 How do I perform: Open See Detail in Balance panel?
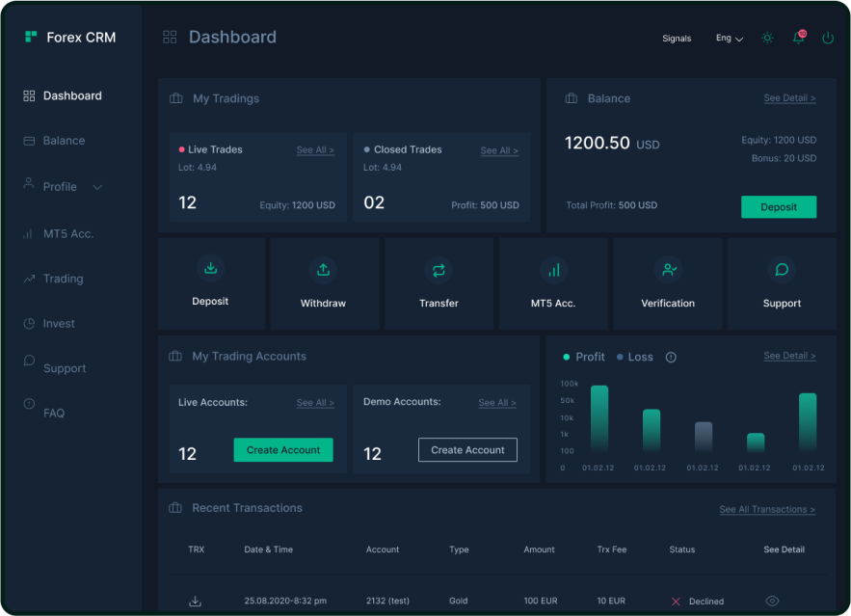pyautogui.click(x=789, y=98)
